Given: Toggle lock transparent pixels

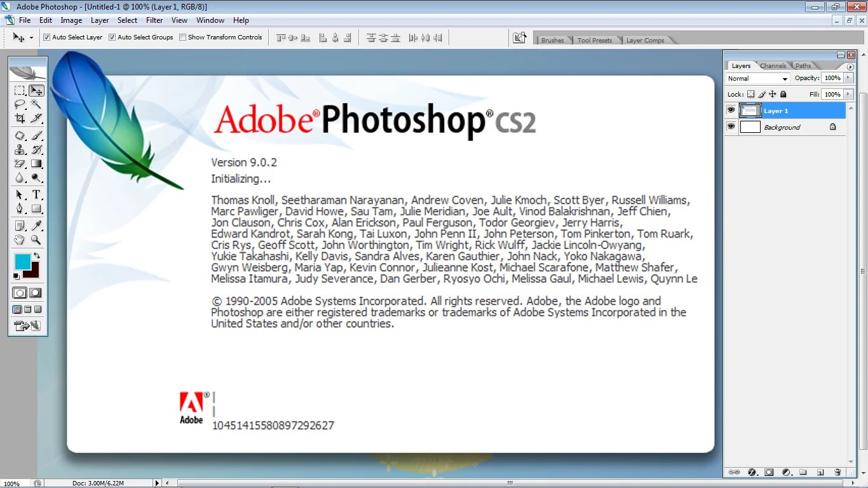Looking at the screenshot, I should pyautogui.click(x=750, y=94).
